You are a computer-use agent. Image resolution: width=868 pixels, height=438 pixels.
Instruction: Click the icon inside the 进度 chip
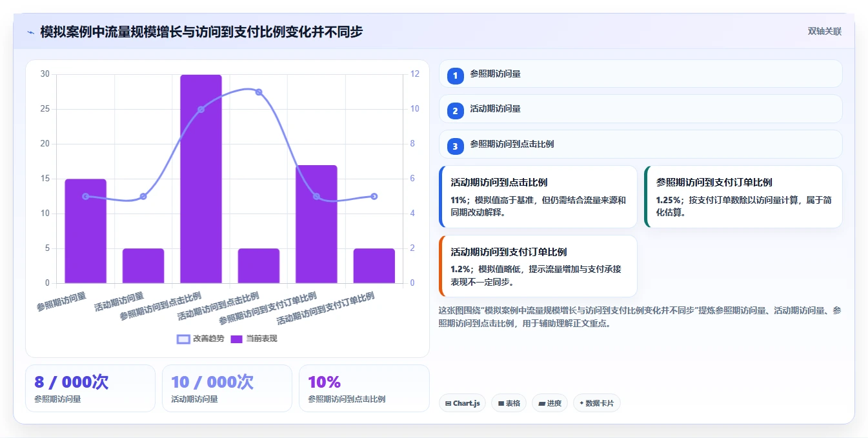click(x=541, y=403)
